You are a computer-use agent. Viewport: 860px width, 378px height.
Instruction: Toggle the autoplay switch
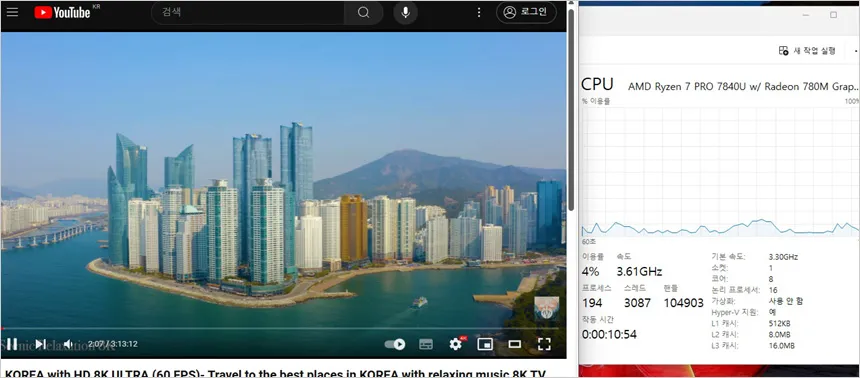coord(395,344)
